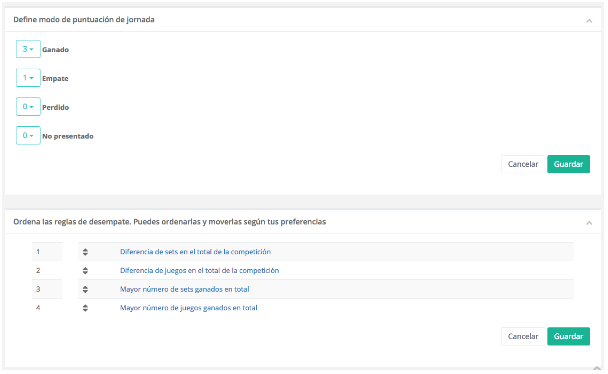The image size is (608, 374).
Task: Click the 'Ordena las reglas de desempate' heading
Action: [169, 222]
